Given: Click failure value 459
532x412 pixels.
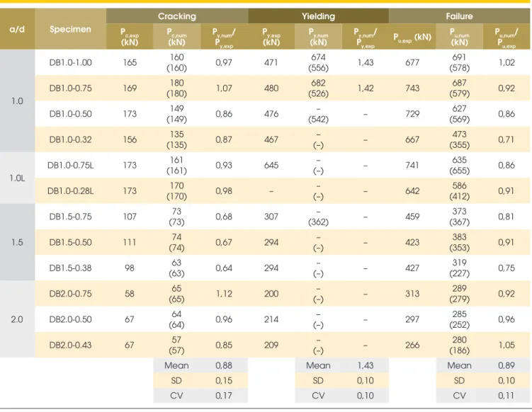Looking at the screenshot, I should point(412,217).
